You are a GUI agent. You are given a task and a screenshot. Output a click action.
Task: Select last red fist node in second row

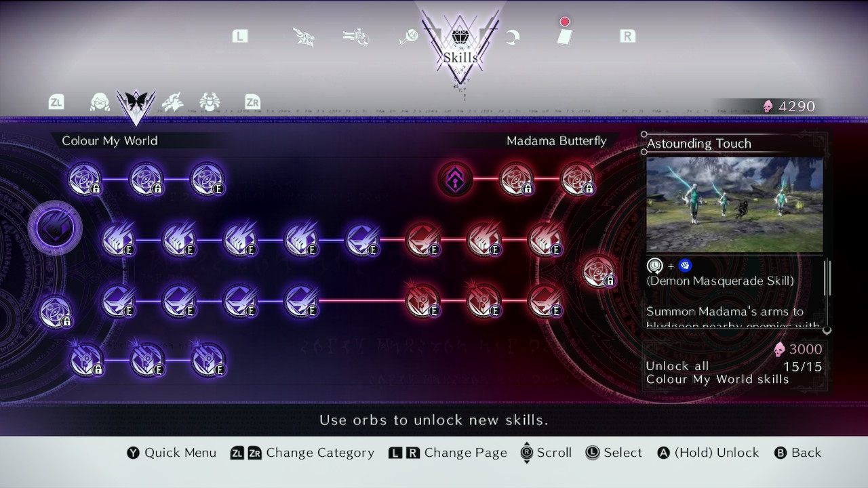(545, 239)
